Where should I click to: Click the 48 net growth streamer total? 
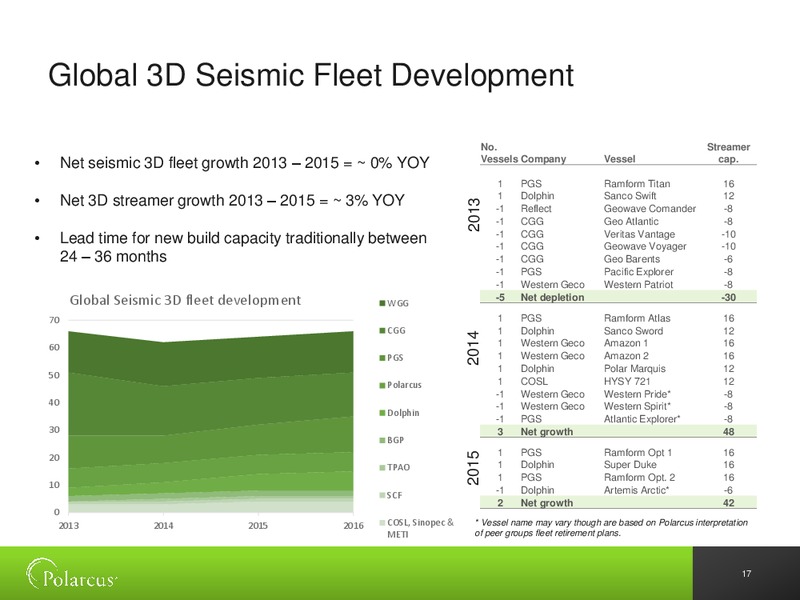[729, 432]
